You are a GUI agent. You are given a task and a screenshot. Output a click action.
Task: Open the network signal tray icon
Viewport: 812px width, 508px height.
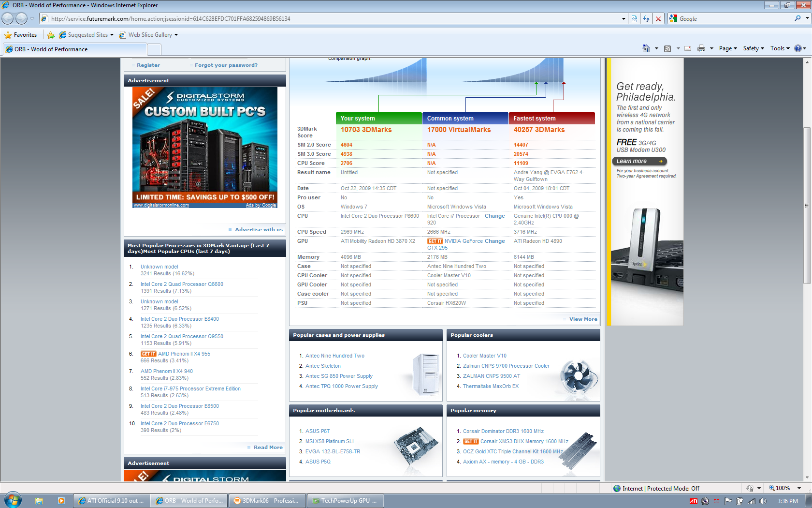click(x=752, y=501)
